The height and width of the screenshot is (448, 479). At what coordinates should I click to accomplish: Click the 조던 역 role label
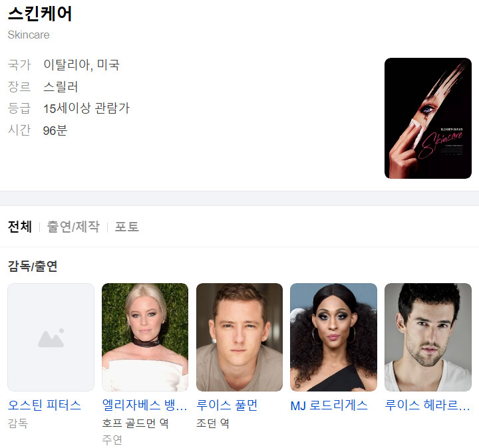coord(213,423)
